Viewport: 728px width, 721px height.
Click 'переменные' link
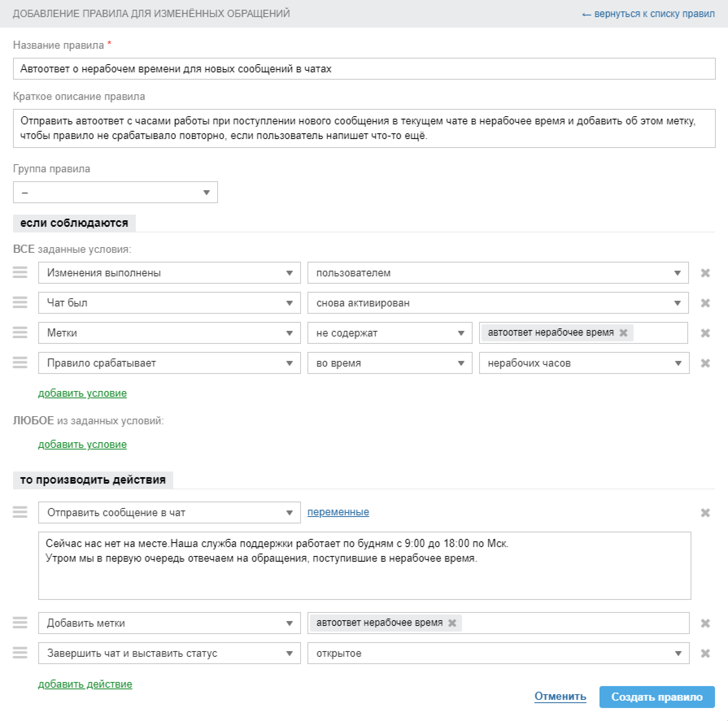click(338, 512)
